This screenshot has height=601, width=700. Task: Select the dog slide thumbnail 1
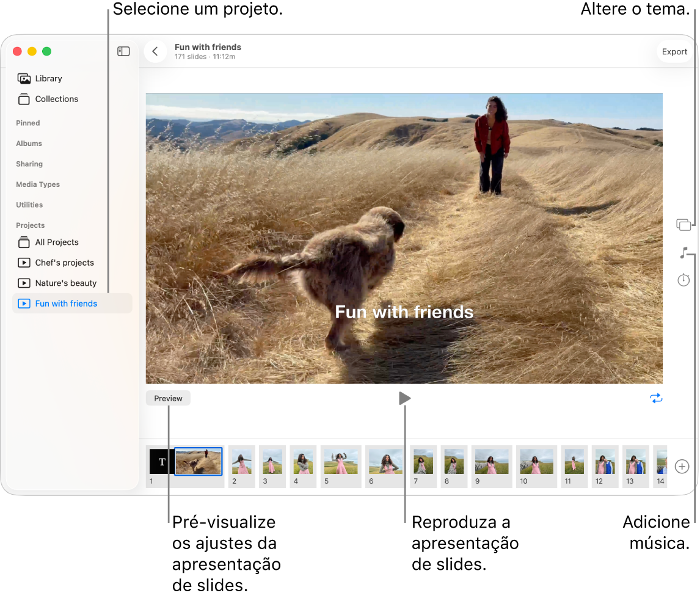(x=199, y=462)
